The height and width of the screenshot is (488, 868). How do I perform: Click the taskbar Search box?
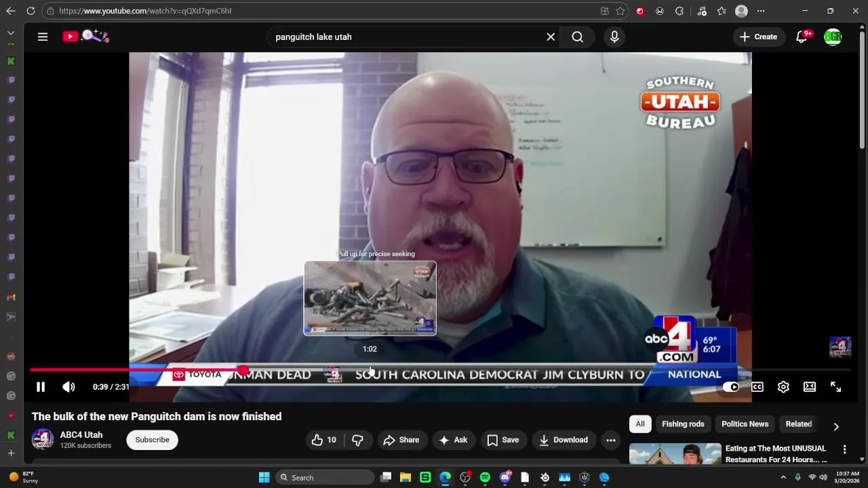click(326, 477)
